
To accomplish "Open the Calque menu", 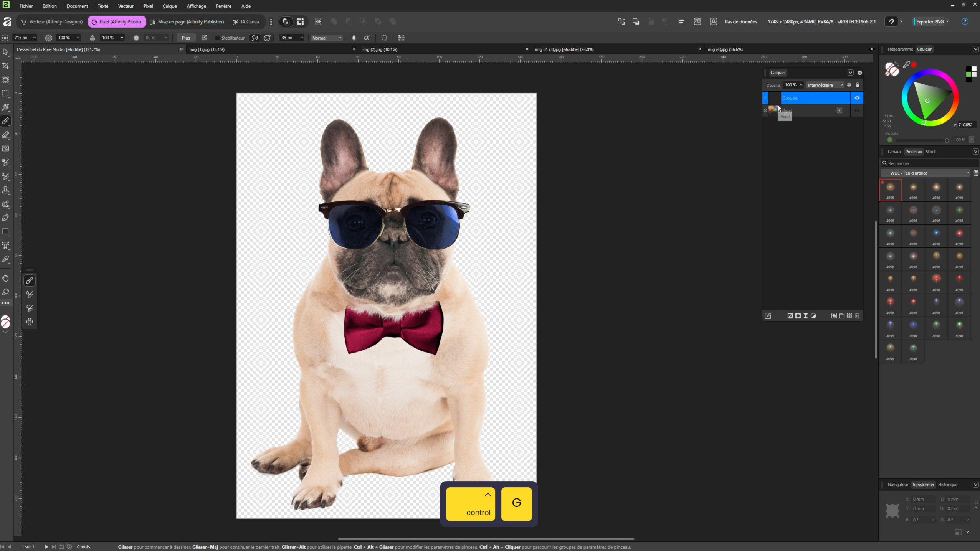I will (169, 6).
